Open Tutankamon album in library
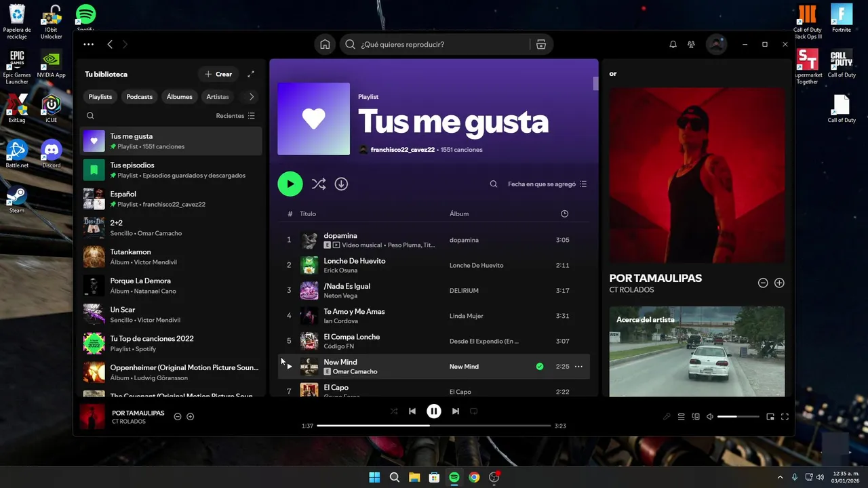 click(x=171, y=257)
